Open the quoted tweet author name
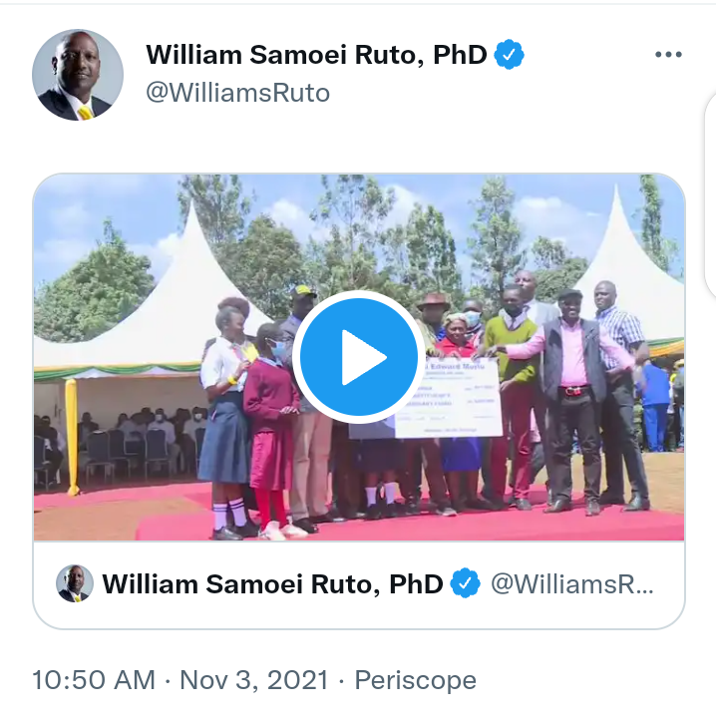Screen dimensions: 716x728 (272, 584)
